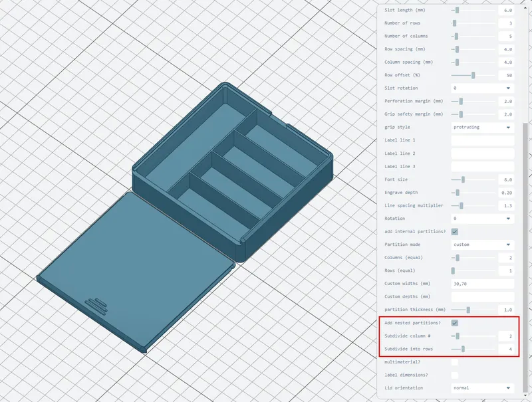Image resolution: width=532 pixels, height=402 pixels.
Task: Click the Subdivide into rows slider handle
Action: click(463, 349)
